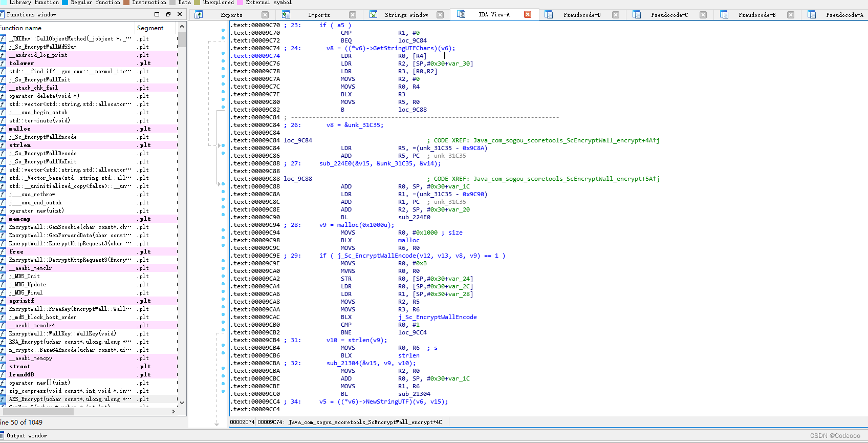Viewport: 868px width, 443px height.
Task: Select function tolower in list
Action: [x=89, y=63]
